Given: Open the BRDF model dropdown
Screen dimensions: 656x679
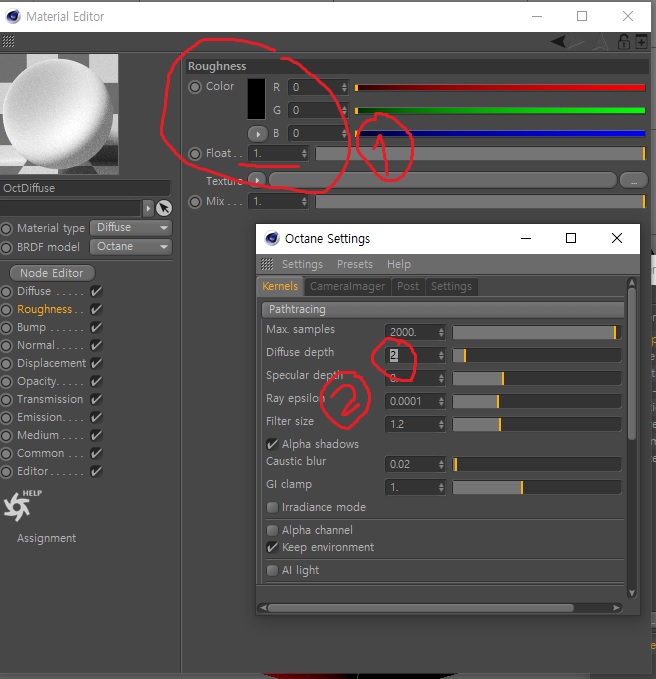Looking at the screenshot, I should (131, 247).
